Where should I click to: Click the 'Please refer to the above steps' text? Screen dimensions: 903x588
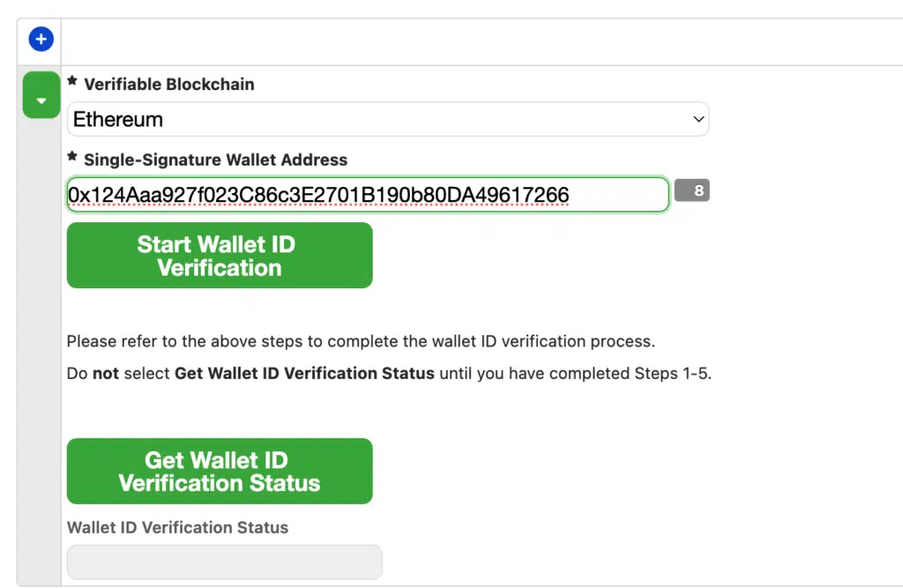(x=361, y=341)
